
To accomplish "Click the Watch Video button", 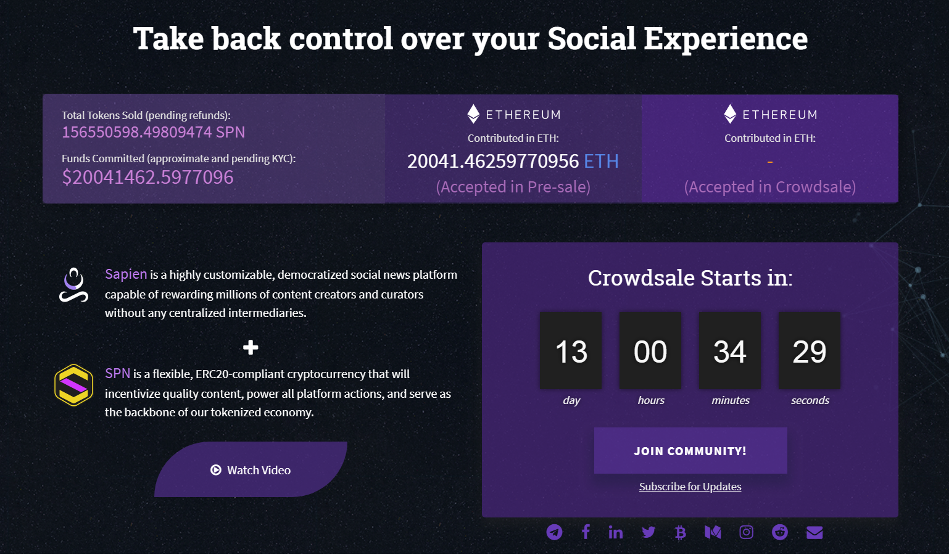I will pos(251,469).
